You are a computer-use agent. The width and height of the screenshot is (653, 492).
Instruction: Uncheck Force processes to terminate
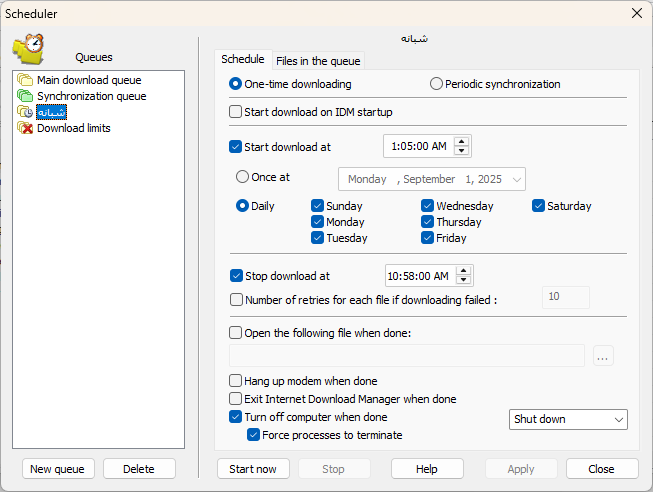(253, 435)
